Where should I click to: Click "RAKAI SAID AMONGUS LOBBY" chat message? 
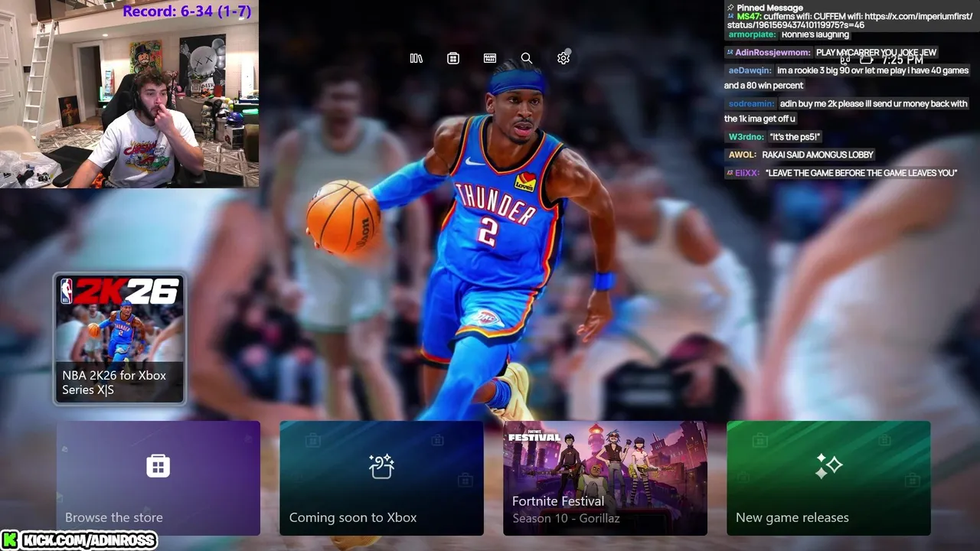pyautogui.click(x=818, y=155)
